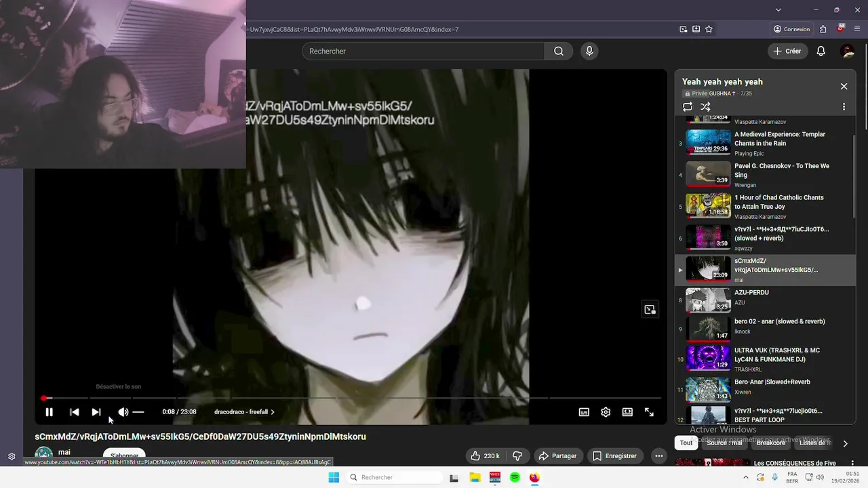868x488 pixels.
Task: Click Enregistrer to save the video
Action: click(x=614, y=456)
